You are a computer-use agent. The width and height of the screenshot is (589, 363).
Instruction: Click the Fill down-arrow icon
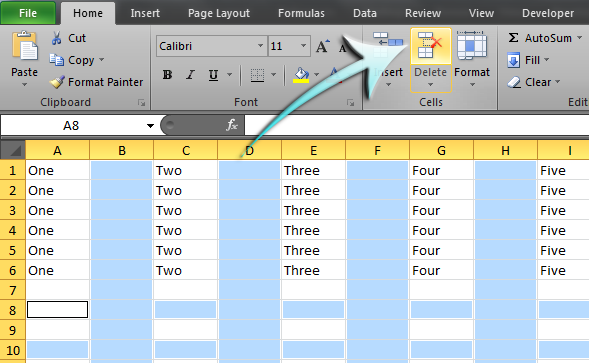point(513,60)
